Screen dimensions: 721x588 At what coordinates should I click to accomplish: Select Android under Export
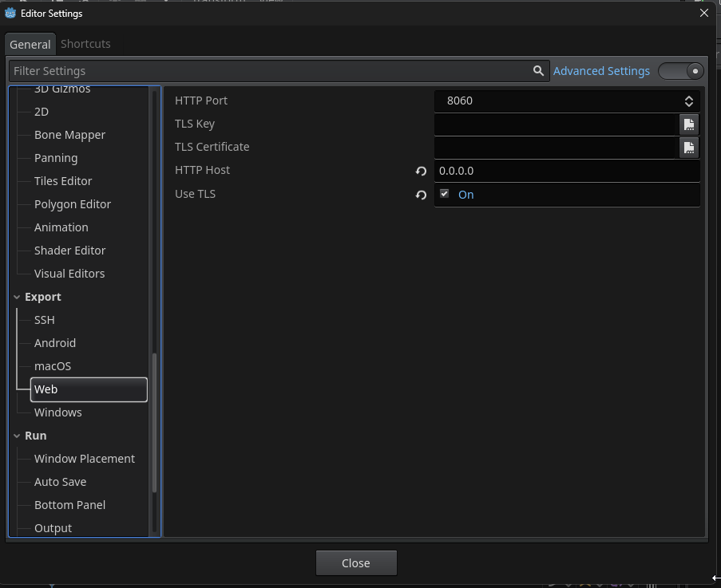[55, 343]
